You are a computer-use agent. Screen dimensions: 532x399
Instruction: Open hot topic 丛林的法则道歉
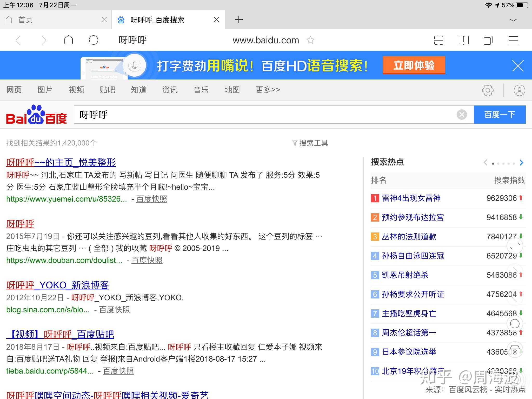click(409, 237)
